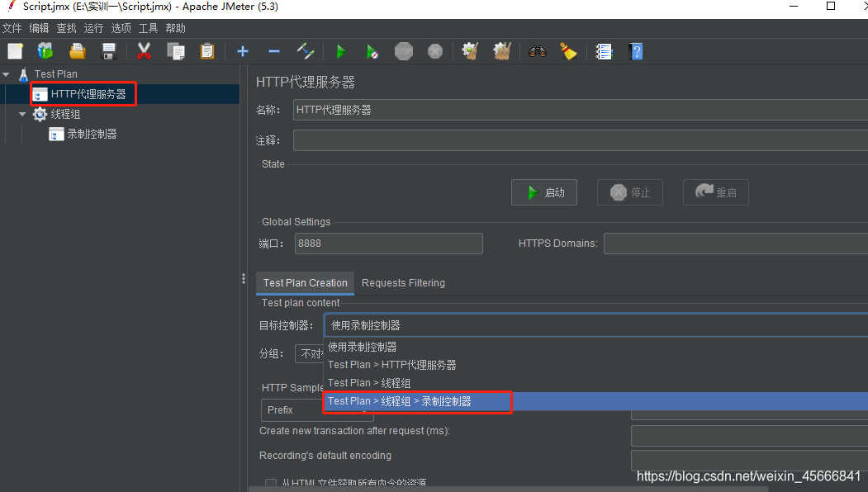868x492 pixels.
Task: Click the panel divider handle dots
Action: [244, 278]
